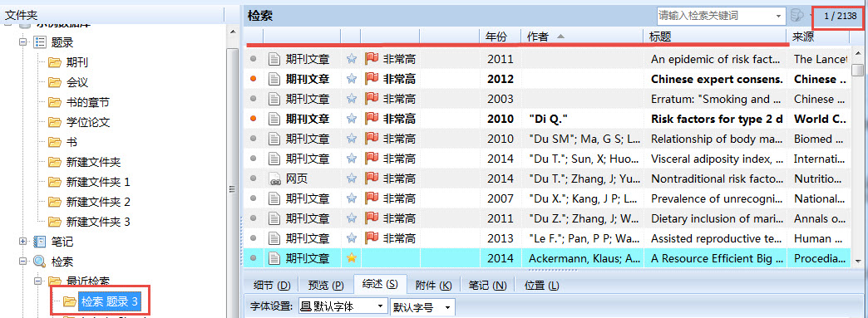Click document icon of the Ackermann row
This screenshot has height=318, width=868.
pyautogui.click(x=274, y=258)
